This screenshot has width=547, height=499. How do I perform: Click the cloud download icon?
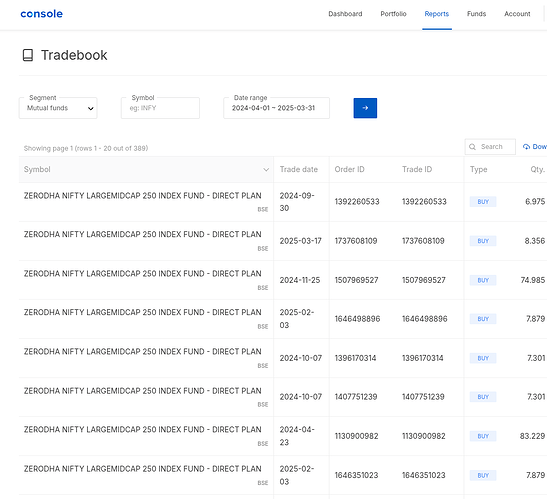(526, 147)
